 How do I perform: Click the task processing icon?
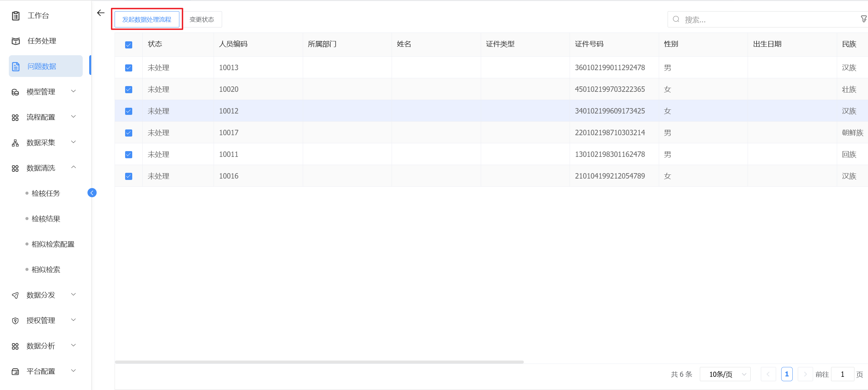coord(16,41)
